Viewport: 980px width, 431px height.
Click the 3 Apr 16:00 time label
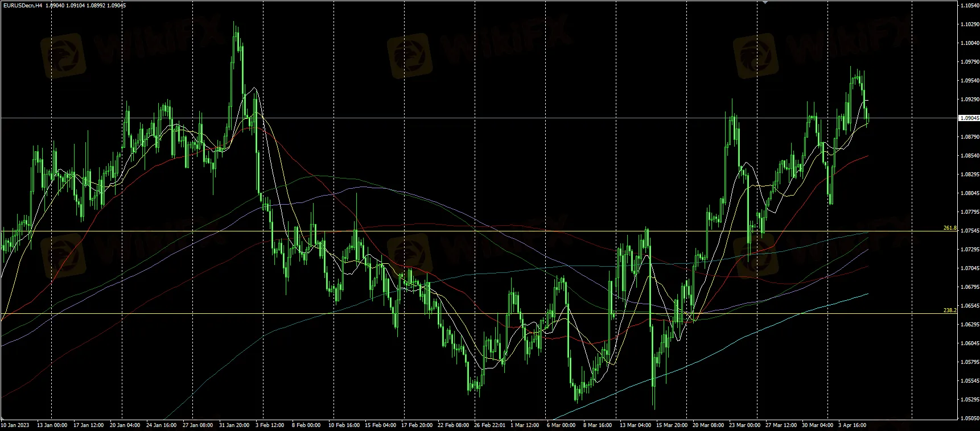click(853, 425)
